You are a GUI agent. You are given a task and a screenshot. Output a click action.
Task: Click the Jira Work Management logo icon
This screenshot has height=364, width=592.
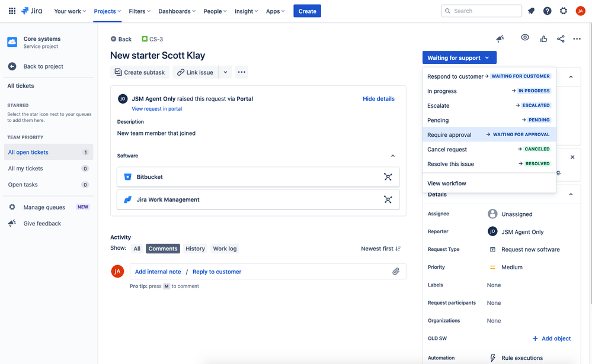click(127, 199)
